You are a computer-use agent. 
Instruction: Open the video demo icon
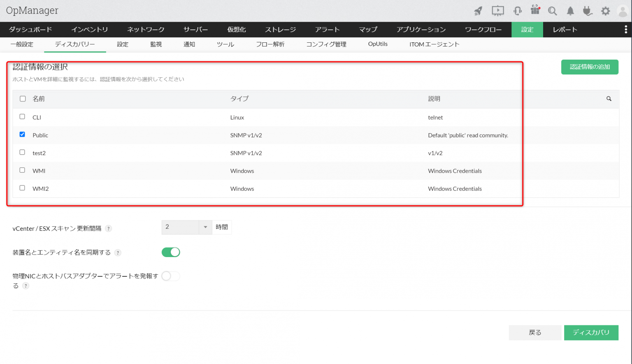(497, 11)
